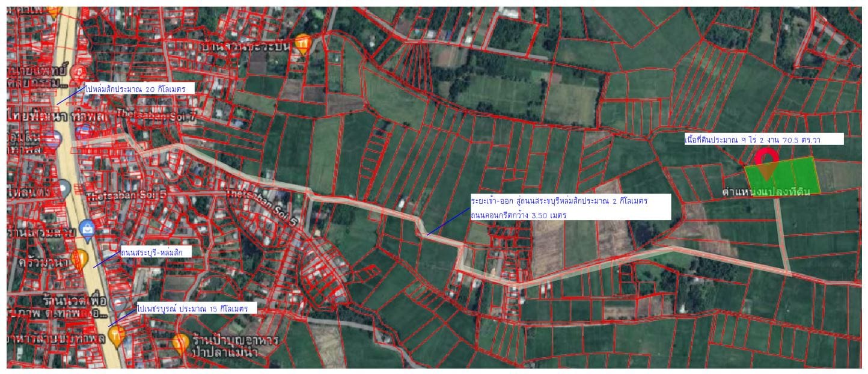Click the ไปเพชรบูรณ์ 15 กิโลเมตร label
868x374 pixels.
(196, 308)
